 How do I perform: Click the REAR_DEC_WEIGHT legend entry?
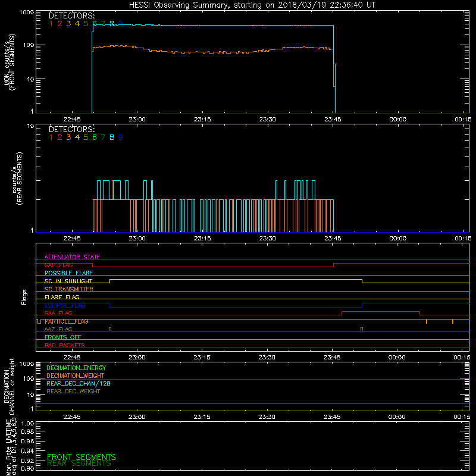point(73,392)
